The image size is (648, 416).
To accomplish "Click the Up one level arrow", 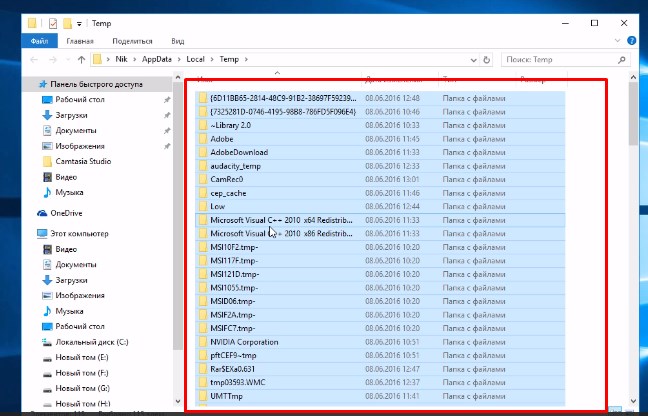I will tap(81, 60).
